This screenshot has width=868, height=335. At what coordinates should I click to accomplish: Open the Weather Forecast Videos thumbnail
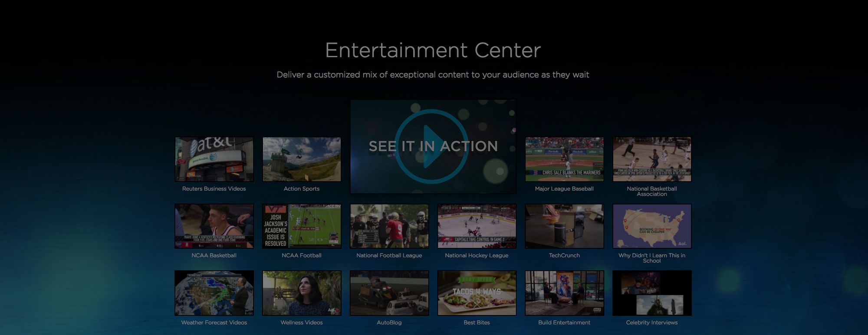(x=214, y=293)
